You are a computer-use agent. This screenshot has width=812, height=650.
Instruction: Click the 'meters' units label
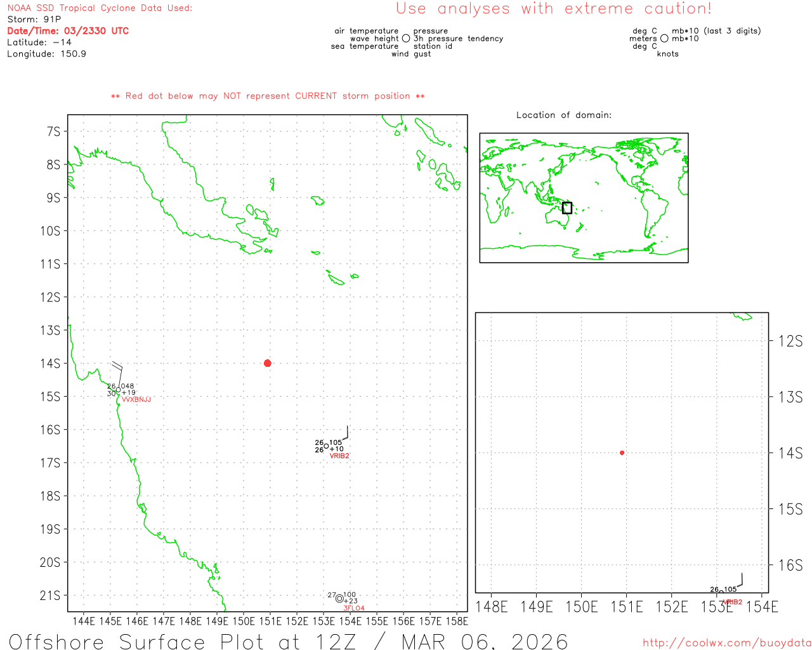(x=643, y=38)
